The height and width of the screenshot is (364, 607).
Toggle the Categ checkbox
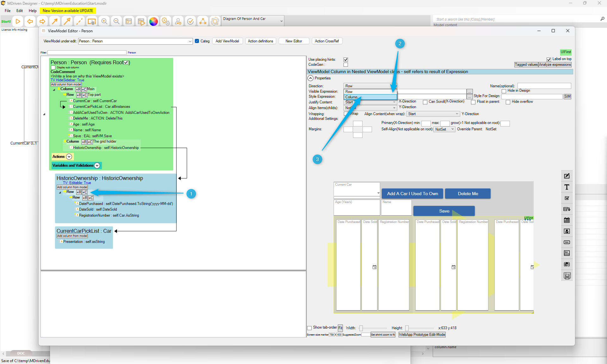click(197, 41)
